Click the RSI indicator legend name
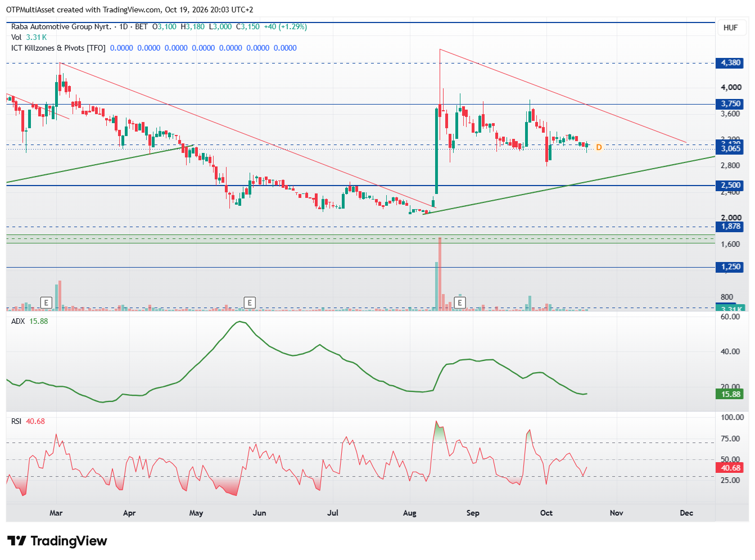755x560 pixels. coord(16,421)
